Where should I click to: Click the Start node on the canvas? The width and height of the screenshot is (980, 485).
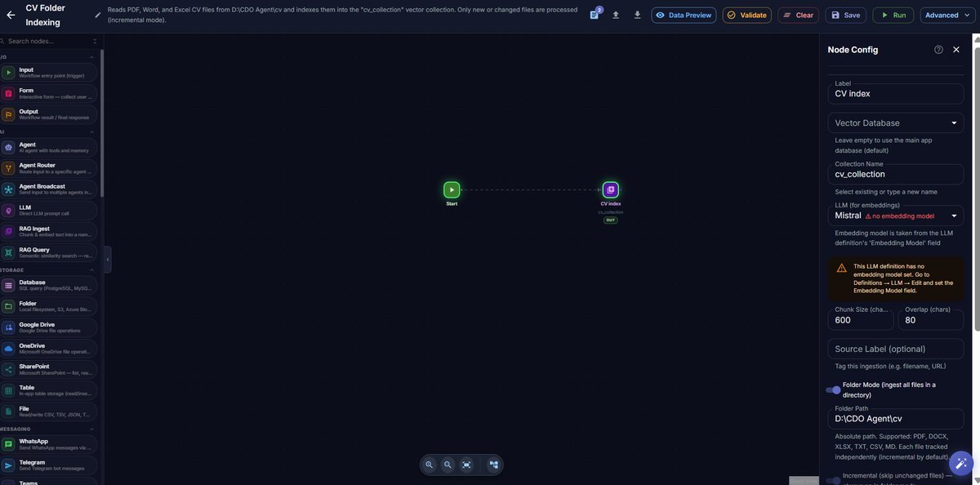(x=452, y=189)
